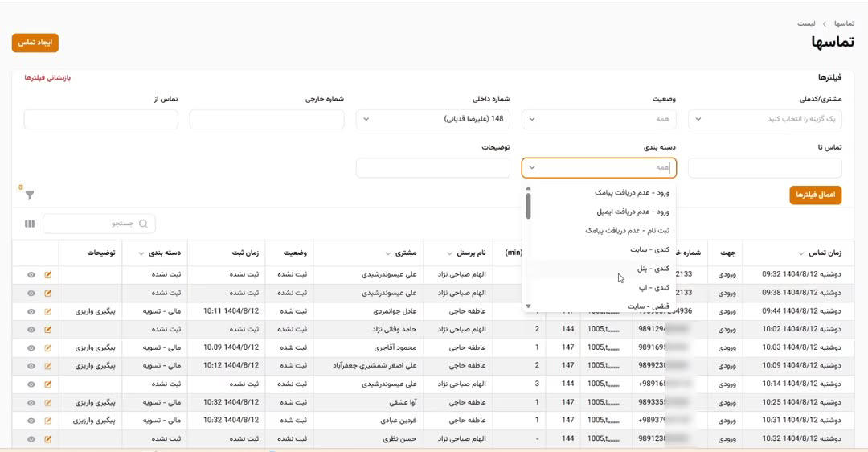Open the مشتری/کدملی dropdown
This screenshot has height=452, width=868.
pos(765,119)
